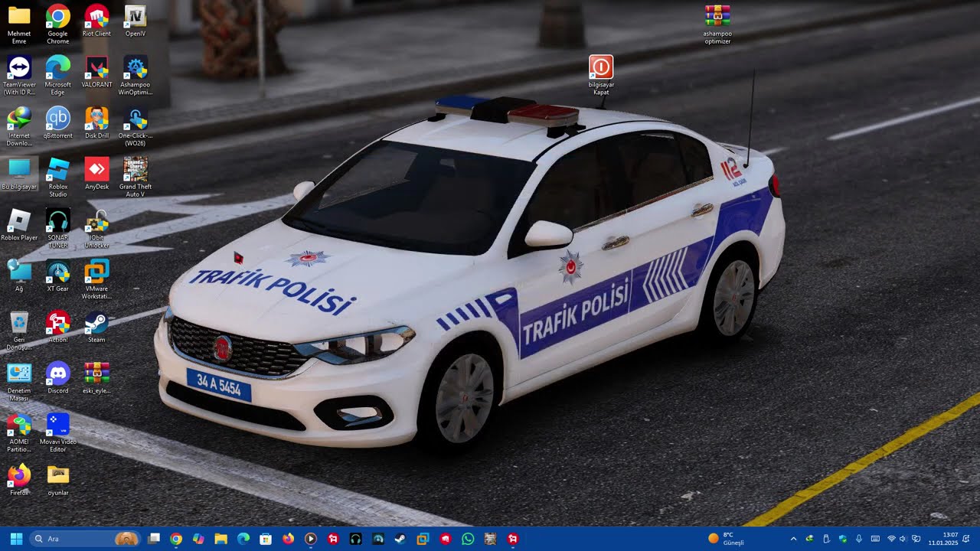Launch Google Chrome from the desktop
The width and height of the screenshot is (980, 551).
pos(58,24)
